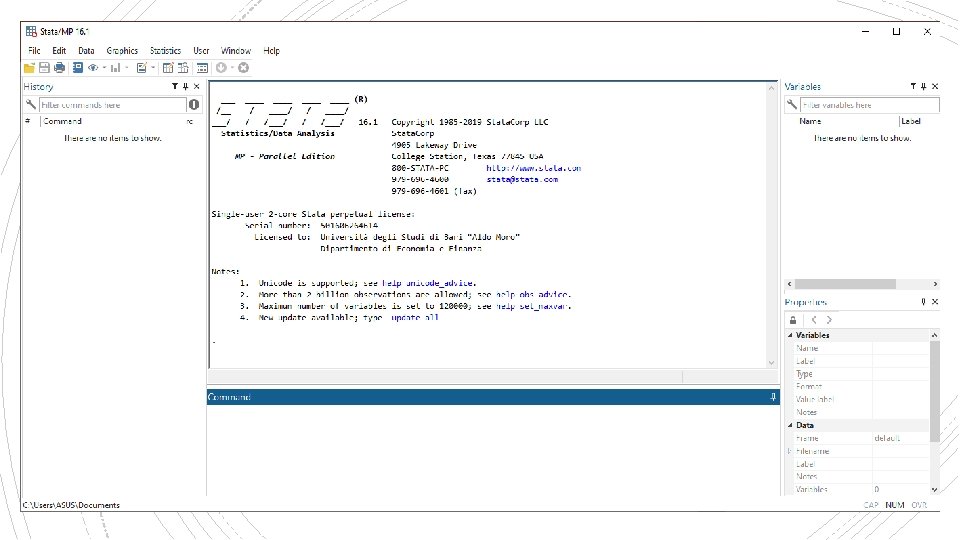The height and width of the screenshot is (540, 960).
Task: Toggle the History error filter button
Action: (x=194, y=105)
